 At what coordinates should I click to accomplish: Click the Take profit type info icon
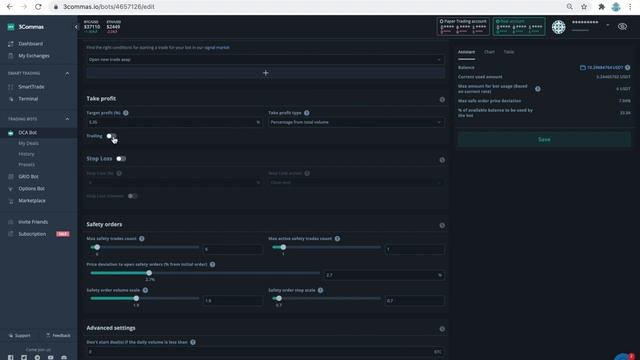307,113
